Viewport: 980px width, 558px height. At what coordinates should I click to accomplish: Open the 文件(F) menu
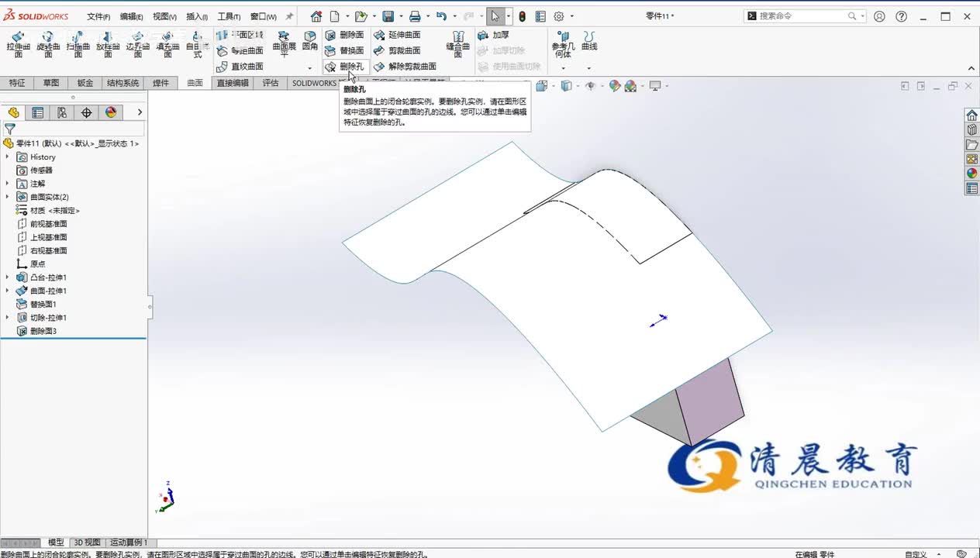(98, 16)
